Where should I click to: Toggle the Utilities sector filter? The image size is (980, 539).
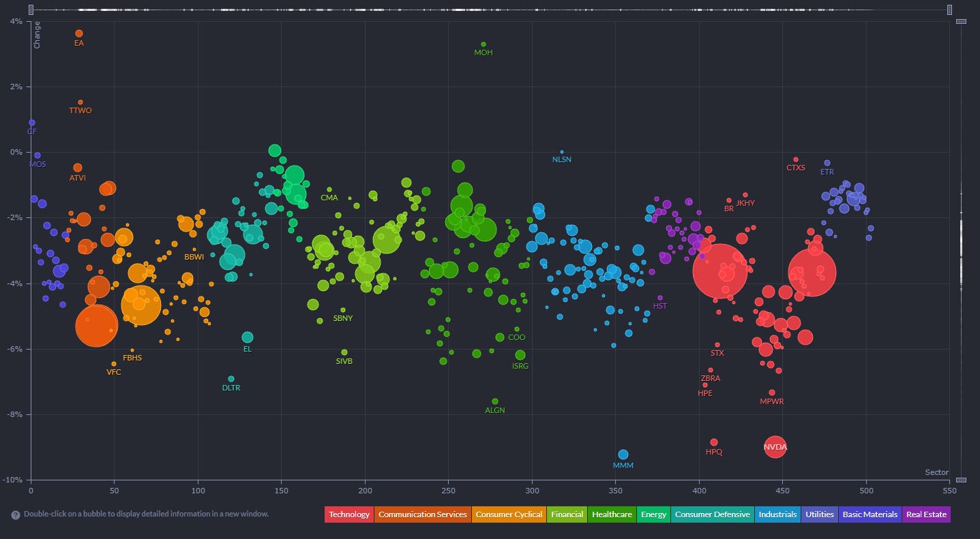click(x=820, y=514)
